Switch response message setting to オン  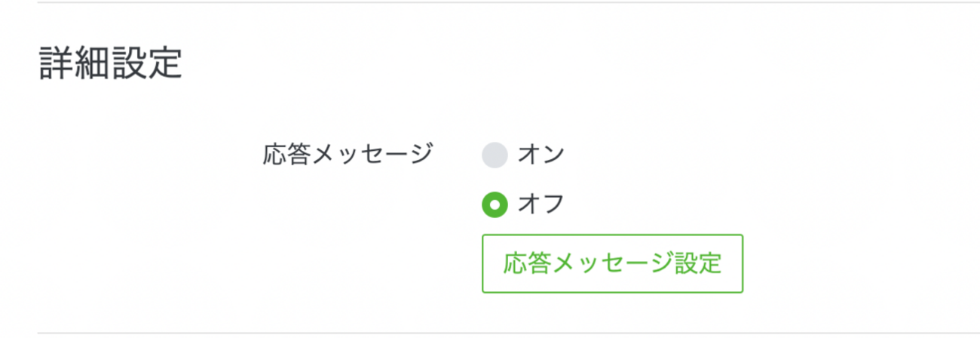pyautogui.click(x=495, y=155)
